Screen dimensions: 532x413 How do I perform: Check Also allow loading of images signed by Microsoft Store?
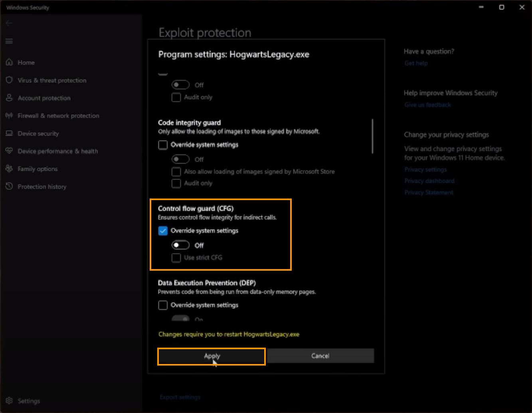(x=176, y=172)
